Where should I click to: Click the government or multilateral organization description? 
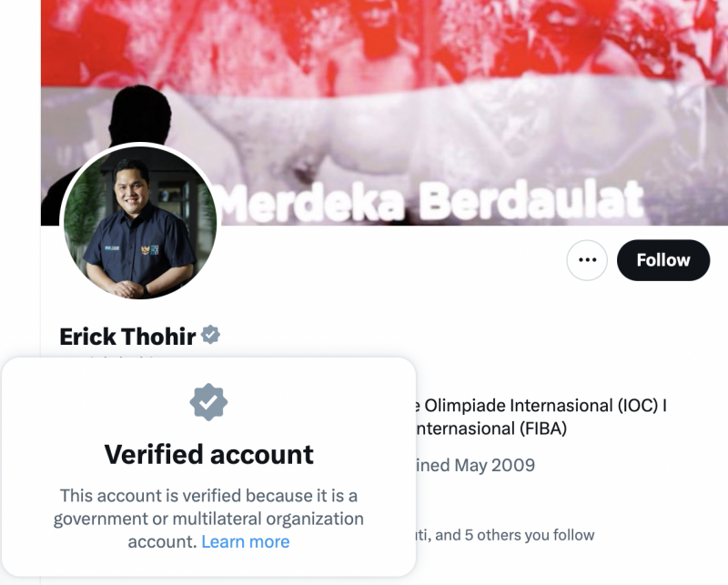point(208,519)
